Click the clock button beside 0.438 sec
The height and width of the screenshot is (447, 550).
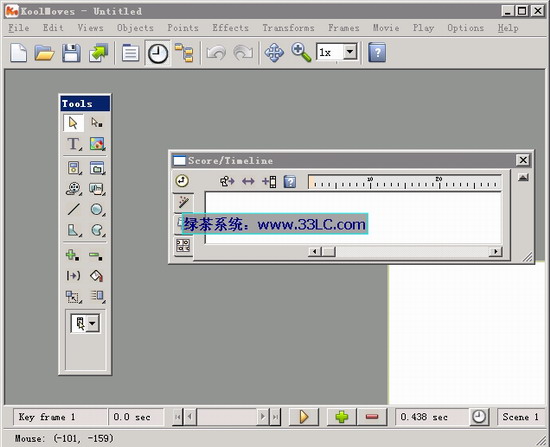[x=479, y=417]
